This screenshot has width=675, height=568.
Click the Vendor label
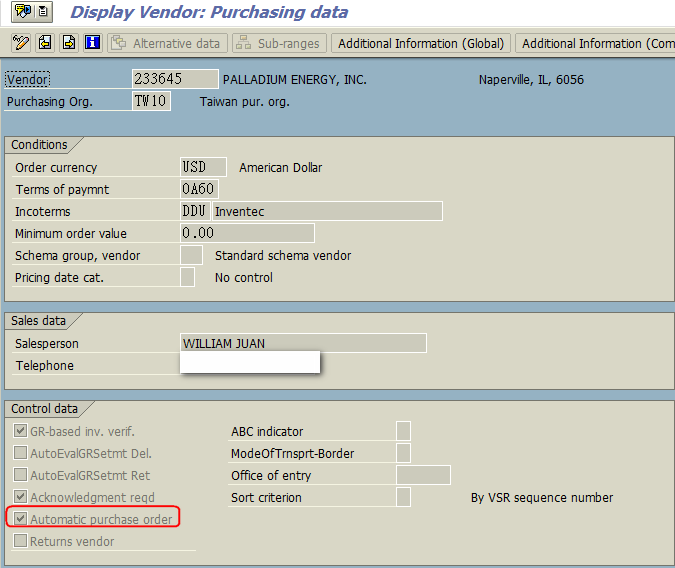coord(28,80)
